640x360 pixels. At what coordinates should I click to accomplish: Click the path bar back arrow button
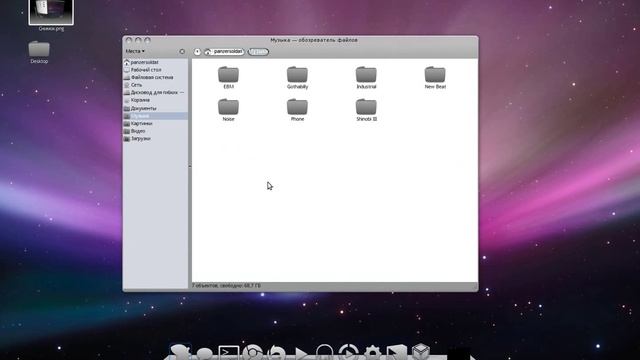(x=197, y=51)
